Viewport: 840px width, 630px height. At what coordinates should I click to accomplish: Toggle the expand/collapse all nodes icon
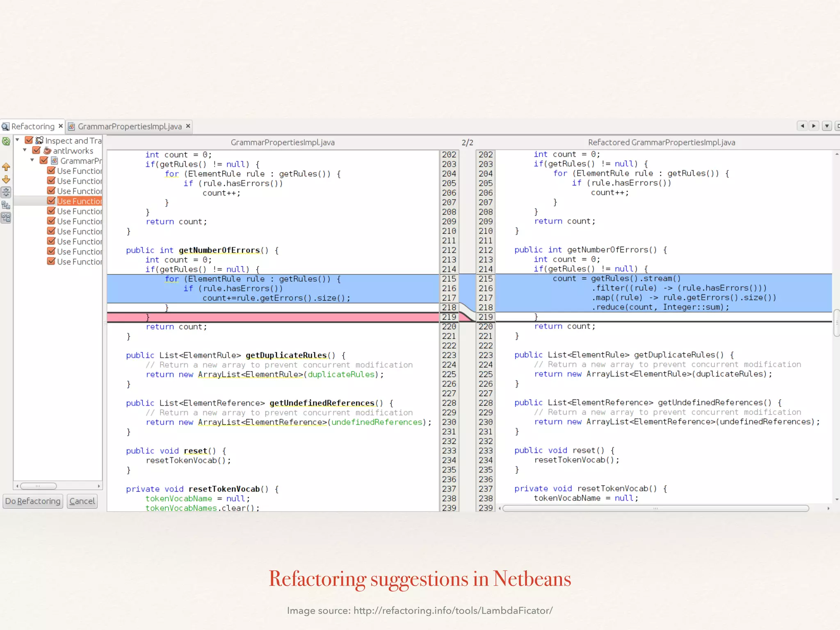(x=6, y=192)
